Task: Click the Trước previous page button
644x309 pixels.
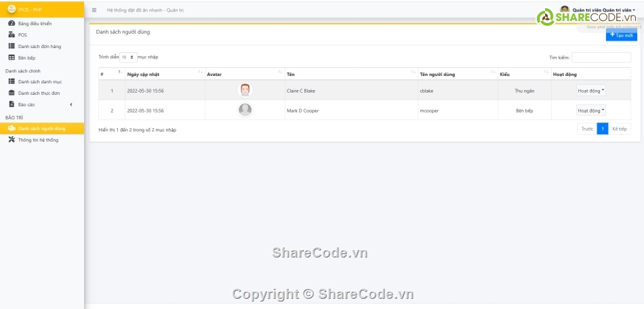Action: pos(587,129)
